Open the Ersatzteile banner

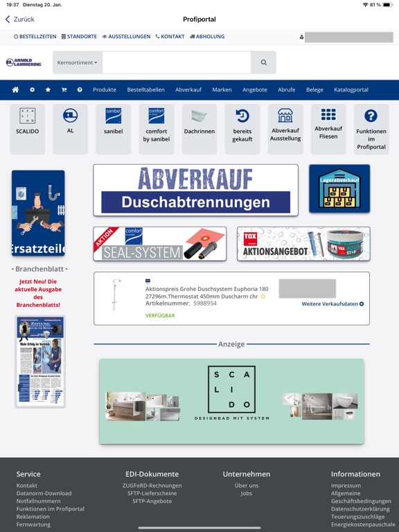38,213
